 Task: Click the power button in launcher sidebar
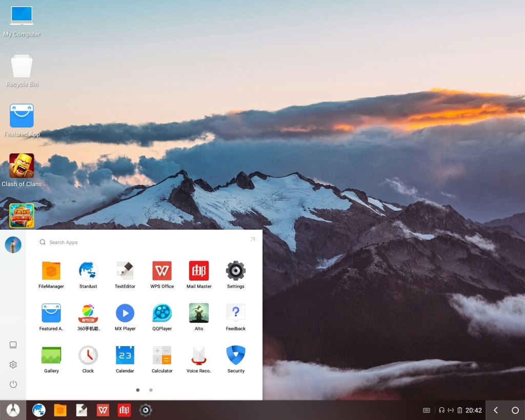pyautogui.click(x=13, y=384)
